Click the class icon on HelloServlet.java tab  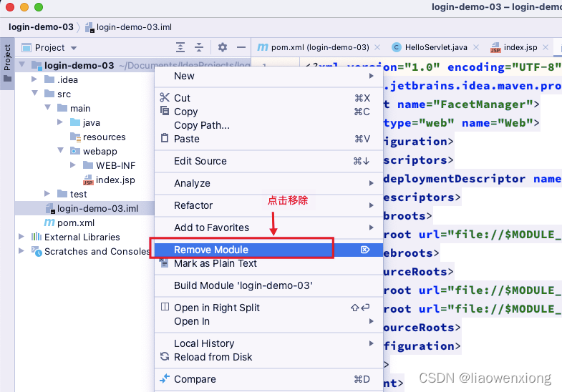[397, 47]
